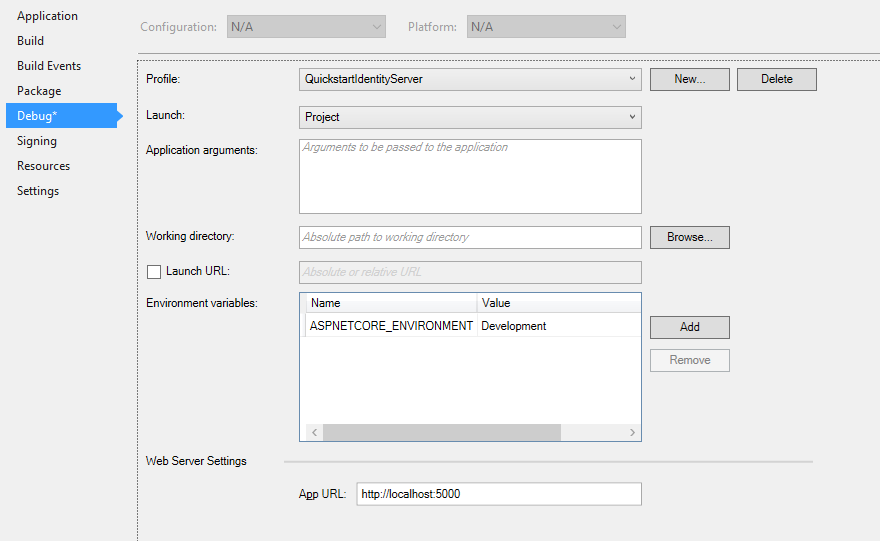Open the Platform combo box

[x=546, y=27]
